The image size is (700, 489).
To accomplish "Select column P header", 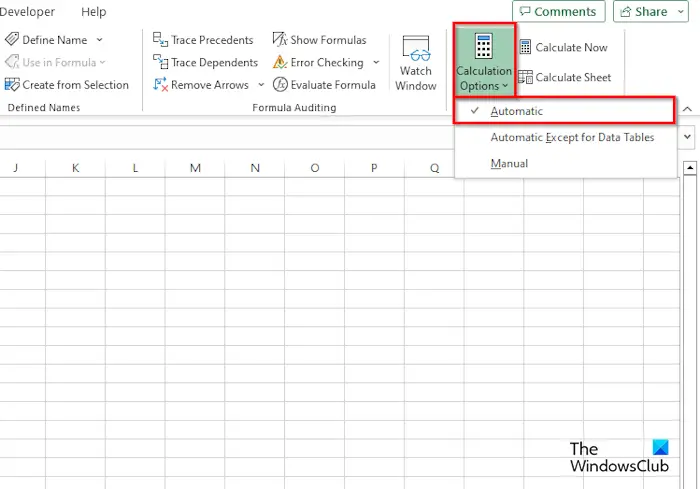I will coord(374,168).
